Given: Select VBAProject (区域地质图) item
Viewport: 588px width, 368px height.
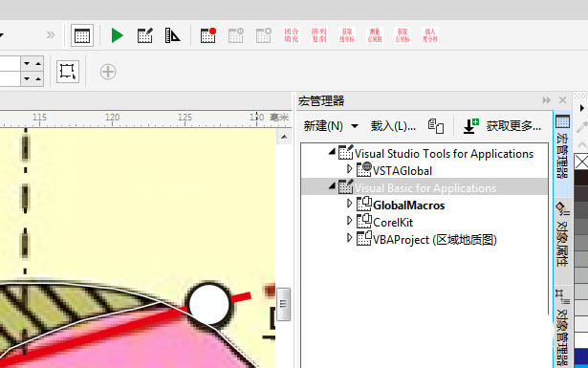Looking at the screenshot, I should [x=435, y=240].
